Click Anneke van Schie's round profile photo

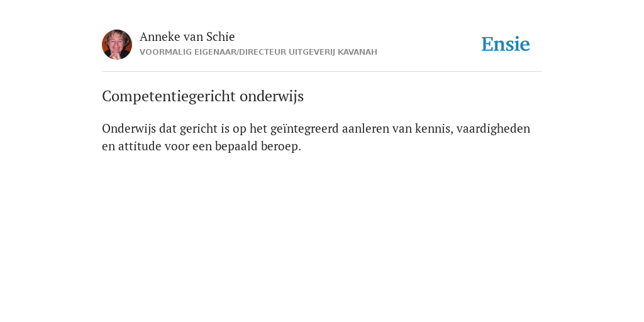[117, 45]
